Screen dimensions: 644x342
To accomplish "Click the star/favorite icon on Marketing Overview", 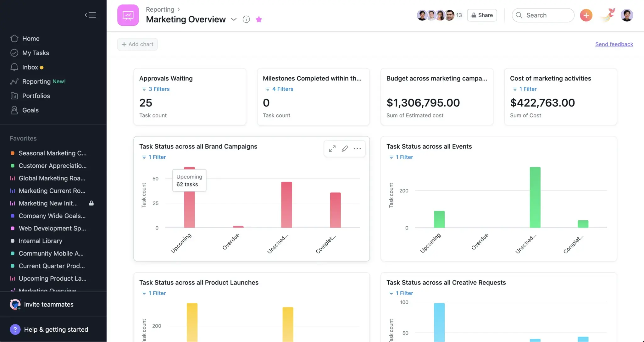I will 259,19.
